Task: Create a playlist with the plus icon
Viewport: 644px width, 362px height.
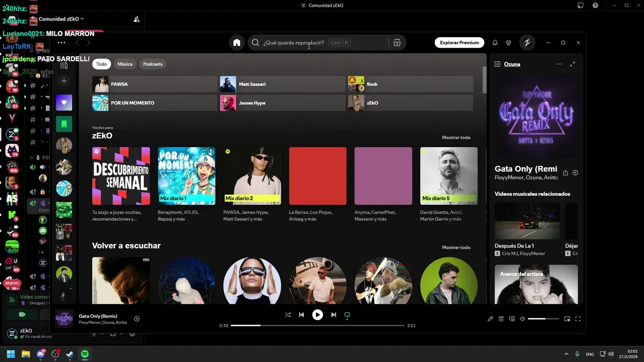Action: click(x=64, y=80)
